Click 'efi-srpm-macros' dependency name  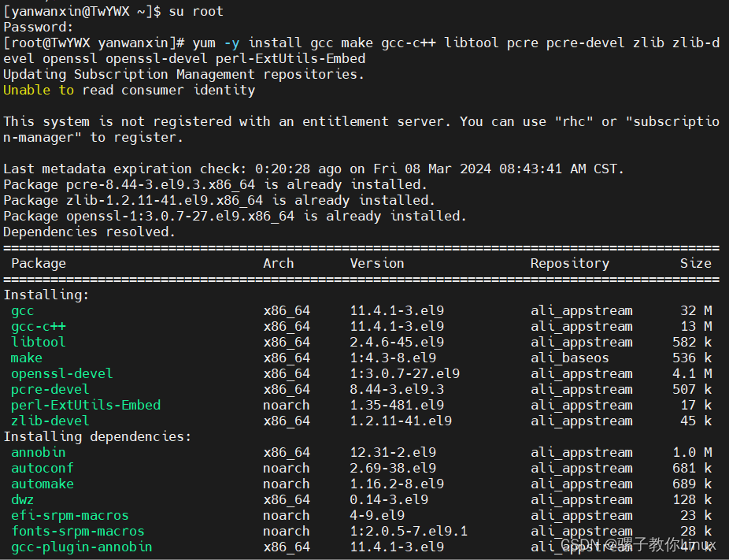70,515
